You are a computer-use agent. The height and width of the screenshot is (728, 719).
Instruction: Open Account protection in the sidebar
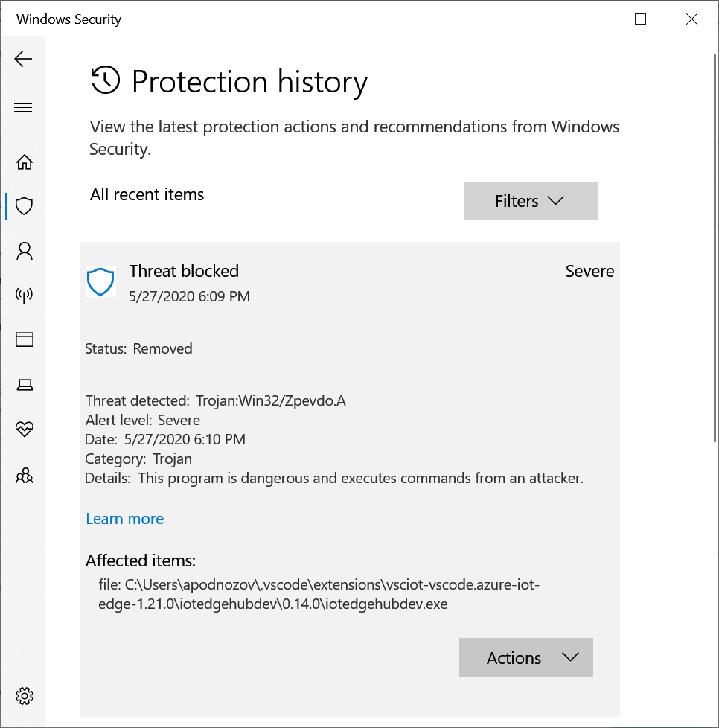24,251
